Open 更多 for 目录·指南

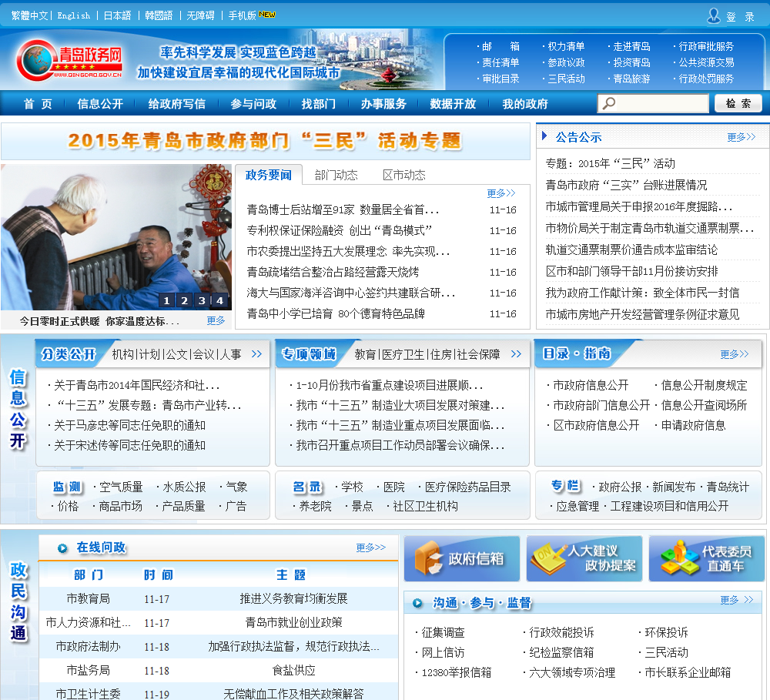click(x=734, y=353)
